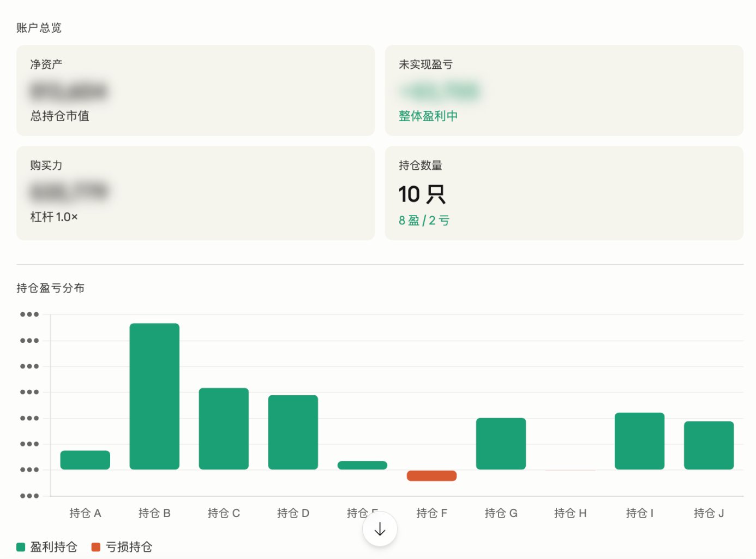The image size is (756, 559).
Task: Click the small green bar for 持仓 A
Action: 85,460
